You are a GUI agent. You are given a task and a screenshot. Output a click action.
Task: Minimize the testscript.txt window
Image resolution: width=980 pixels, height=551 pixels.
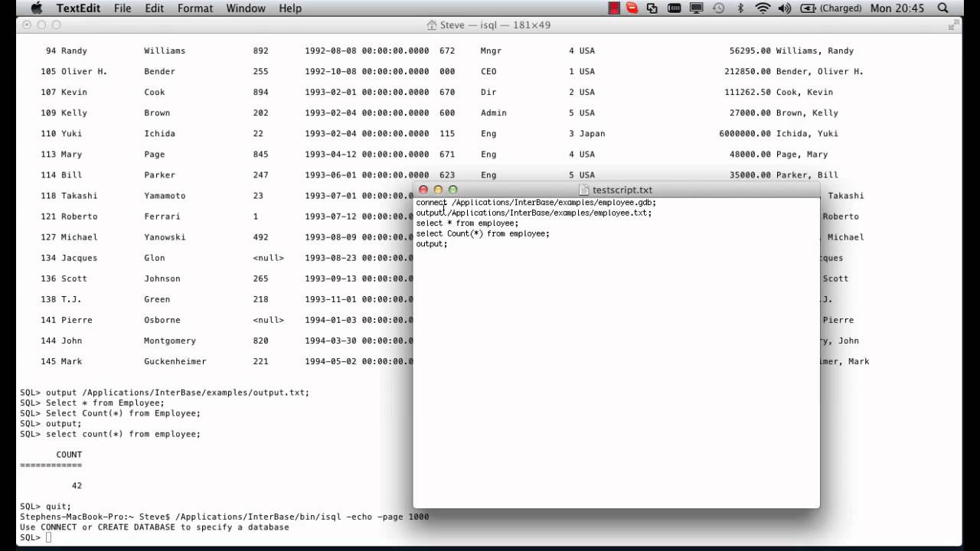click(438, 190)
